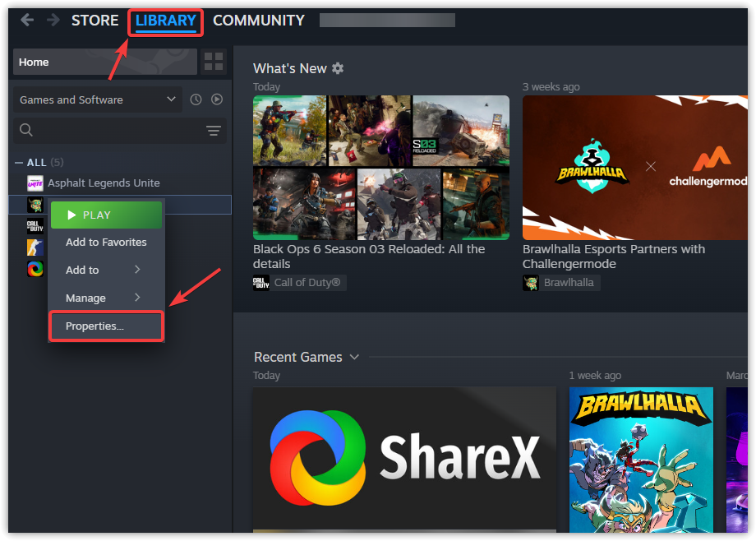This screenshot has width=756, height=541.
Task: Open the library search filter icon
Action: [213, 130]
